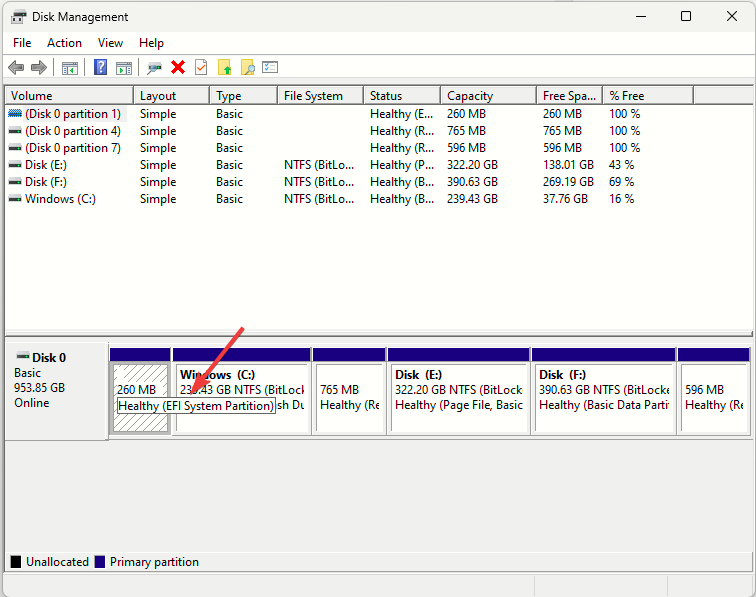Image resolution: width=756 pixels, height=597 pixels.
Task: Toggle the Show/Hide Action Pane icon
Action: click(x=124, y=68)
